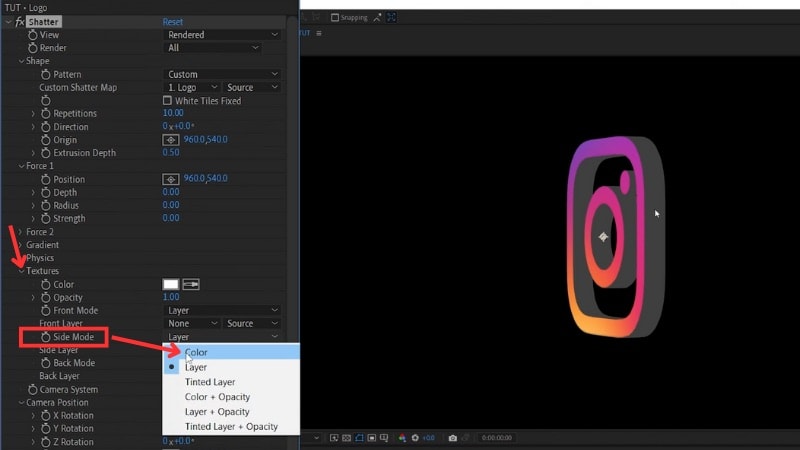800x450 pixels.
Task: Open the Front Mode Layer dropdown
Action: point(222,310)
